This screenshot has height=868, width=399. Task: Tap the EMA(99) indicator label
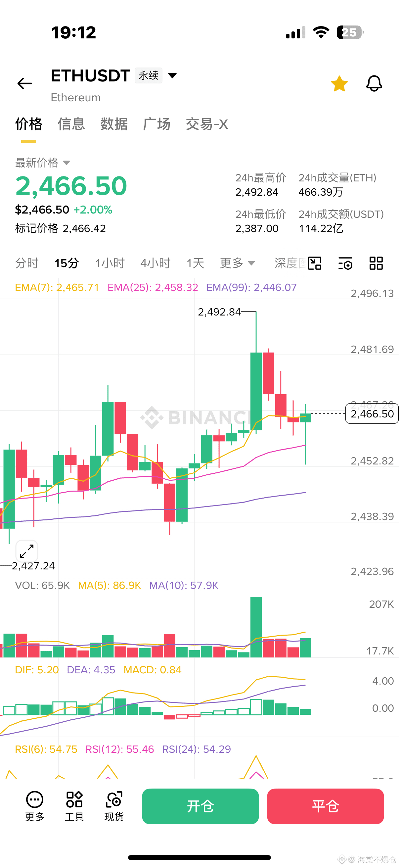click(x=251, y=287)
